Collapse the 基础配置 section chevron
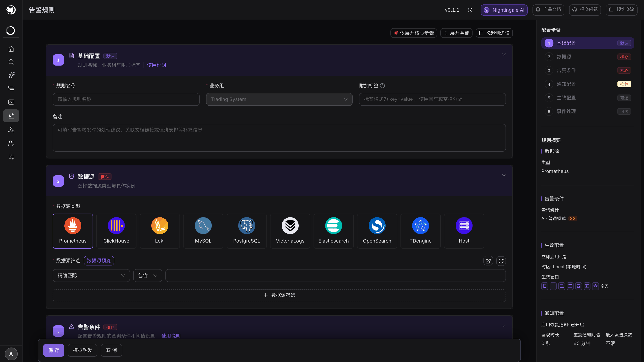This screenshot has width=644, height=362. (x=504, y=55)
